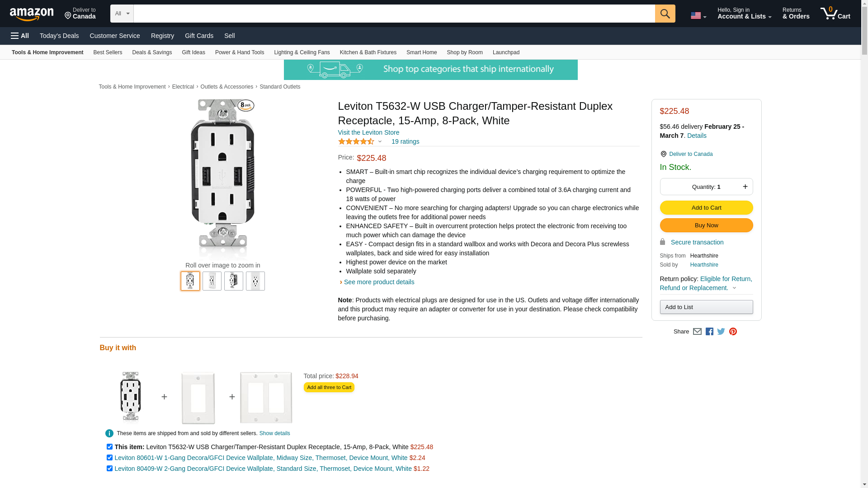Open the 19 ratings link
868x488 pixels.
coord(405,141)
